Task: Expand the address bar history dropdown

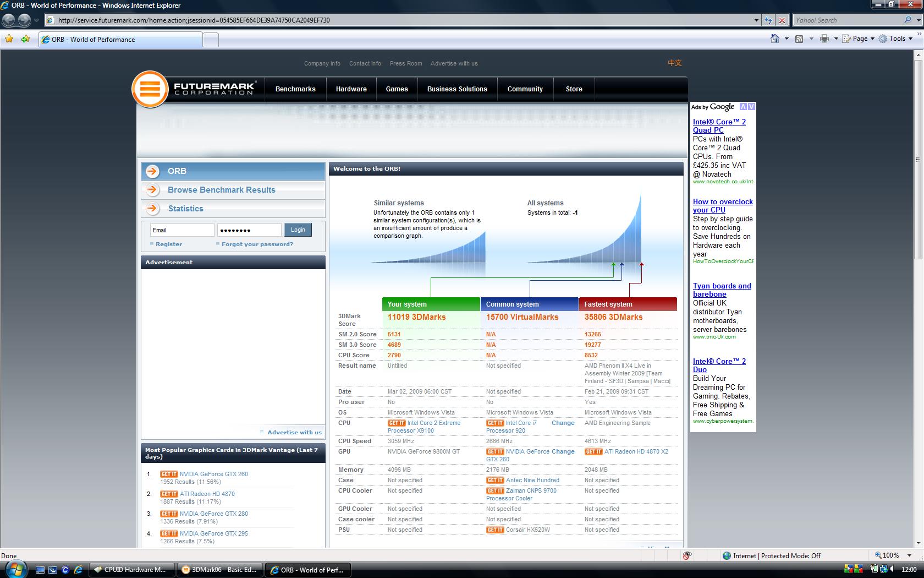Action: (756, 20)
